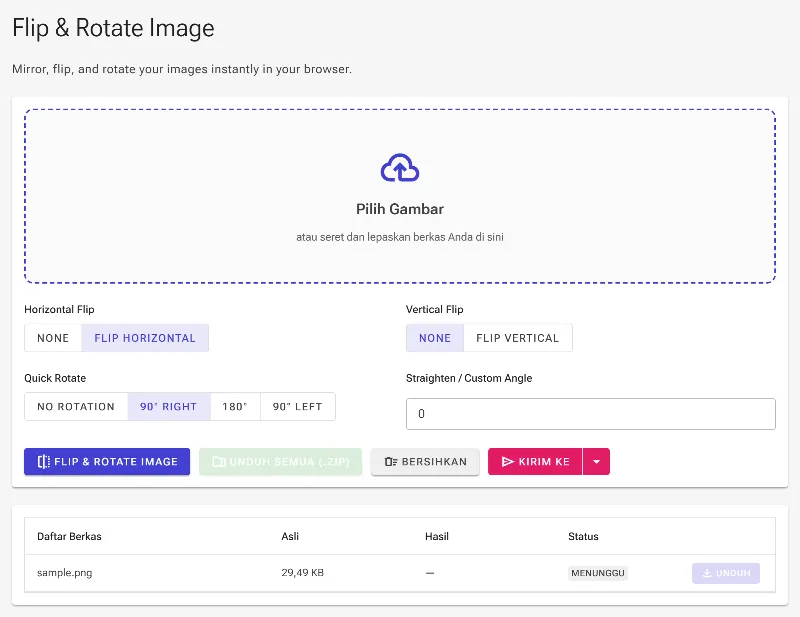Click the text 'atau seret dan lepaskan berkas Anda di sini'
Image resolution: width=800 pixels, height=617 pixels.
point(400,237)
